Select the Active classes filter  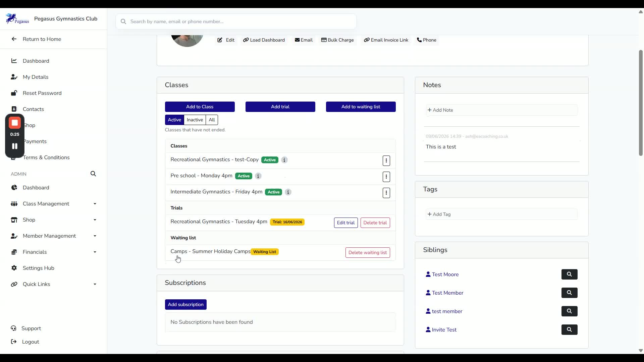(x=174, y=120)
